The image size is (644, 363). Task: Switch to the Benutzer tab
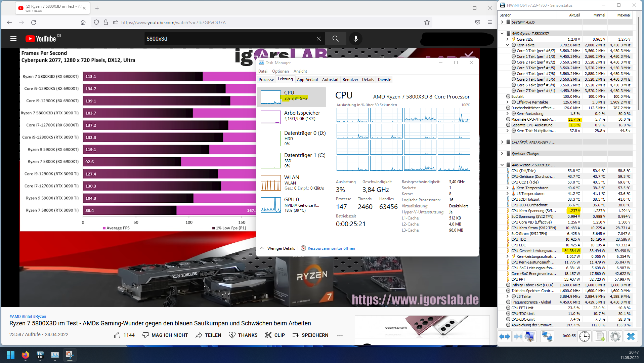click(350, 80)
